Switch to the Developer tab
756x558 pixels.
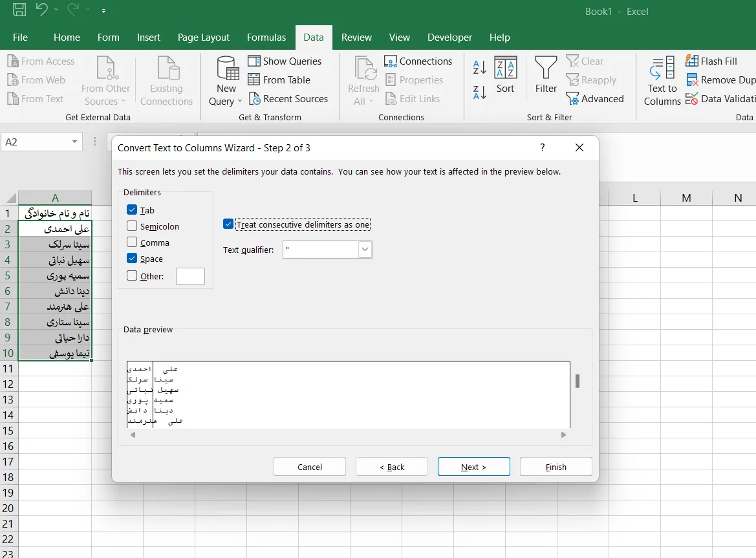click(449, 37)
